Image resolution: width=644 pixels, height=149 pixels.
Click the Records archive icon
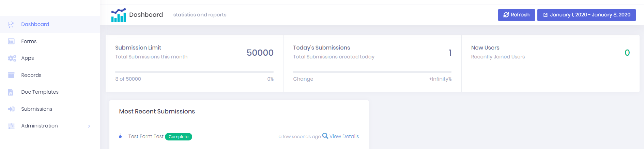pos(11,75)
